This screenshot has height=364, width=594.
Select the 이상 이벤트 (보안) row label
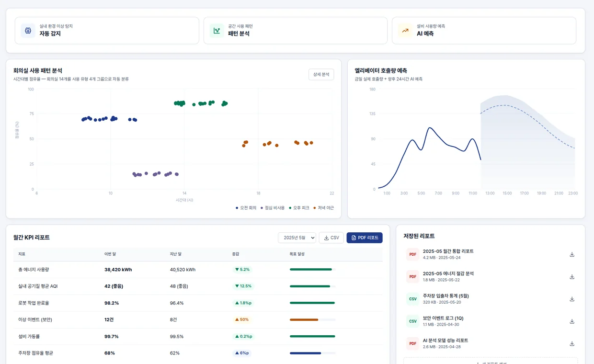pyautogui.click(x=35, y=319)
